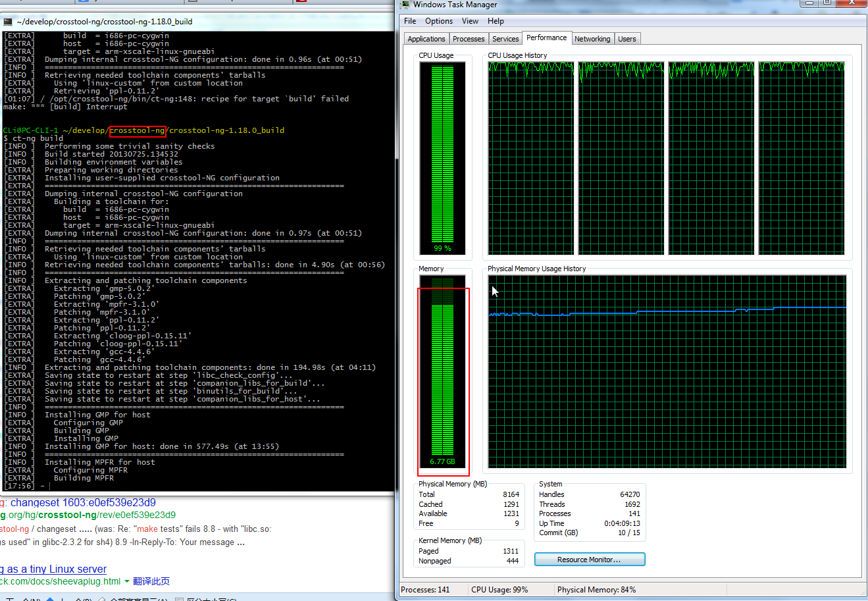Click the CPU Usage 99% gauge
The height and width of the screenshot is (601, 868).
click(442, 158)
